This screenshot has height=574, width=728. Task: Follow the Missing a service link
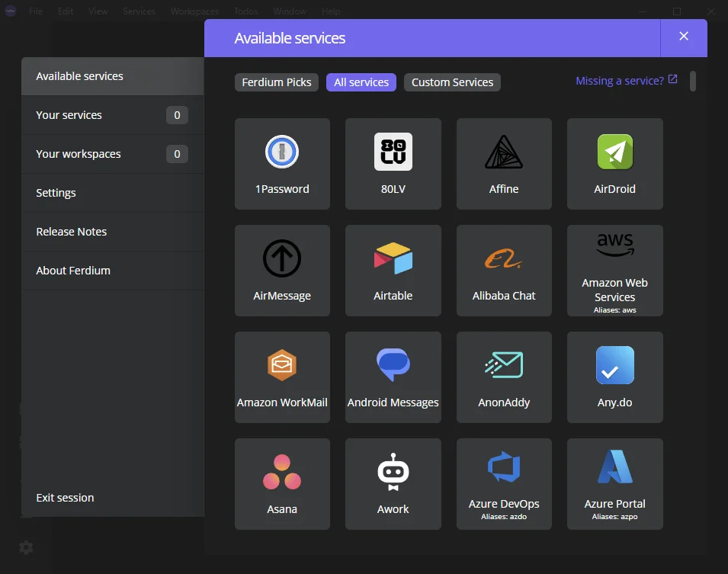point(627,81)
